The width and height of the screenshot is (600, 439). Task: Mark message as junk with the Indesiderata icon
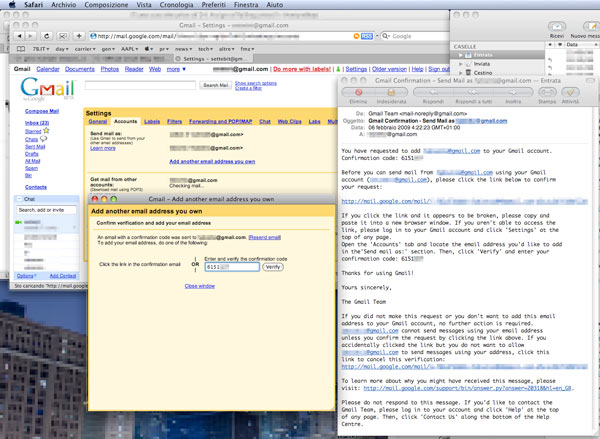(x=391, y=92)
